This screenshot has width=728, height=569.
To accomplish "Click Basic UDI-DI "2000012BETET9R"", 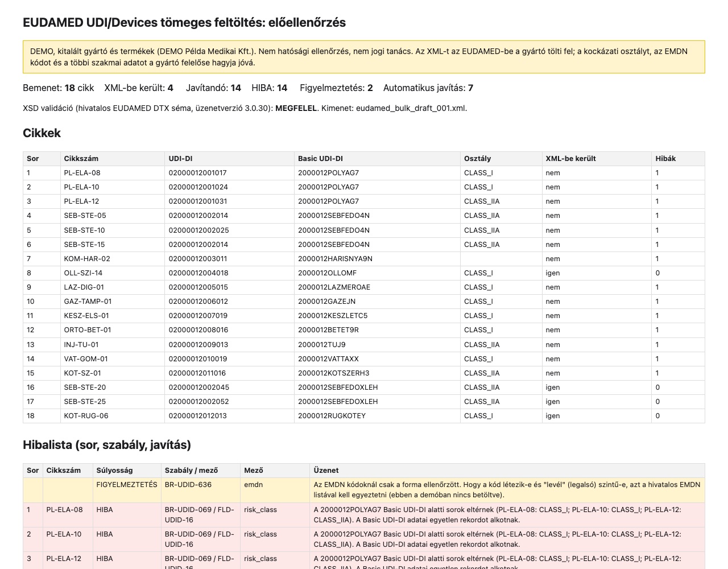I will click(x=328, y=330).
